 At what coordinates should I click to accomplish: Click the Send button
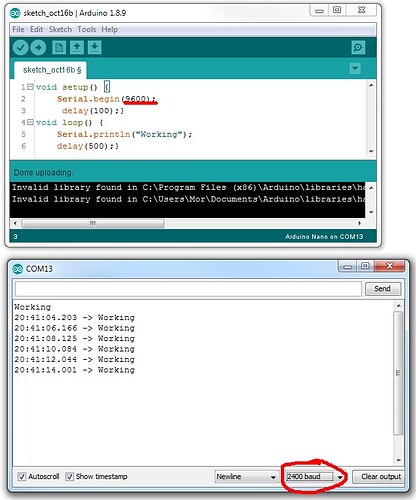(x=383, y=289)
